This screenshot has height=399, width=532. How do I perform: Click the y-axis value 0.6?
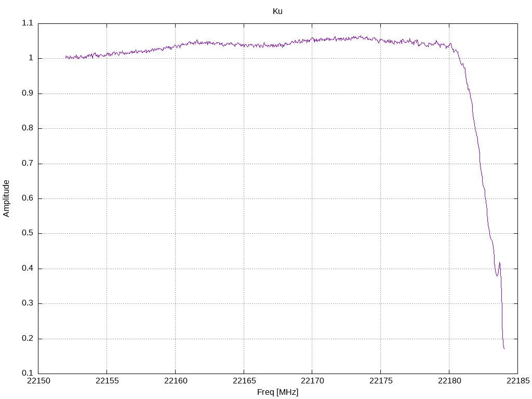tap(28, 198)
